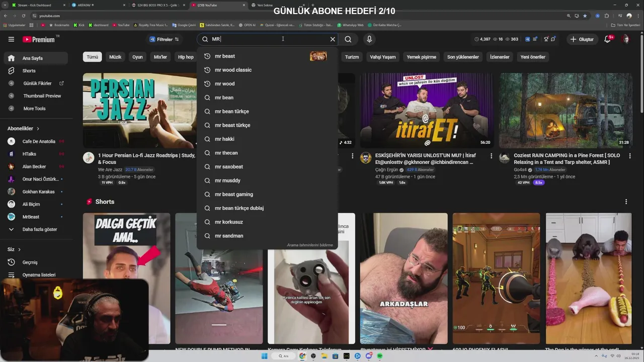Click the magnifier search submit button
Image resolution: width=644 pixels, height=362 pixels.
348,39
